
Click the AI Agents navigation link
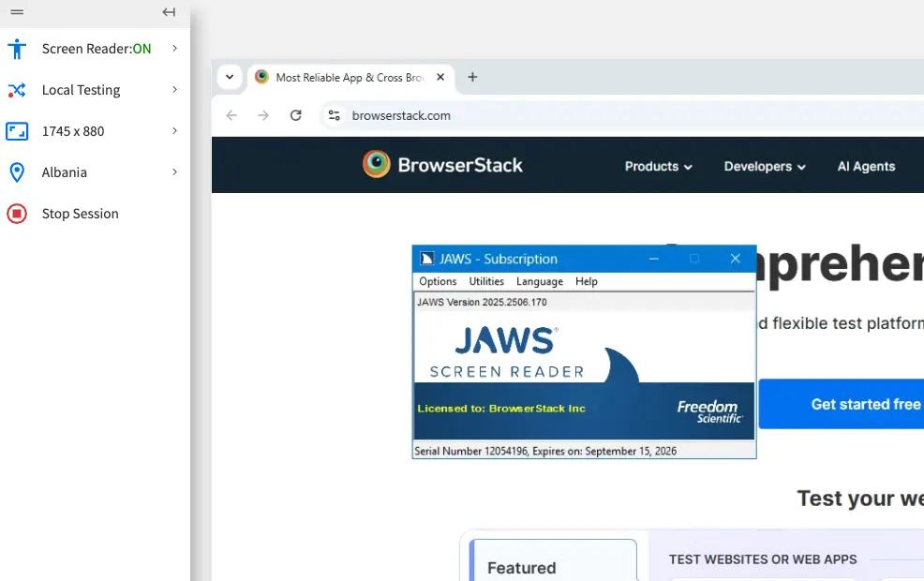[x=866, y=166]
